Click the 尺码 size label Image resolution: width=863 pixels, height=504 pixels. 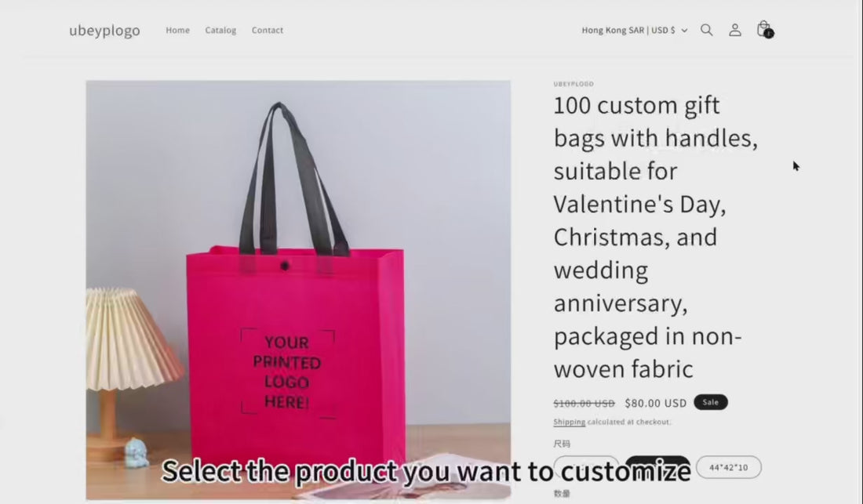click(x=562, y=444)
